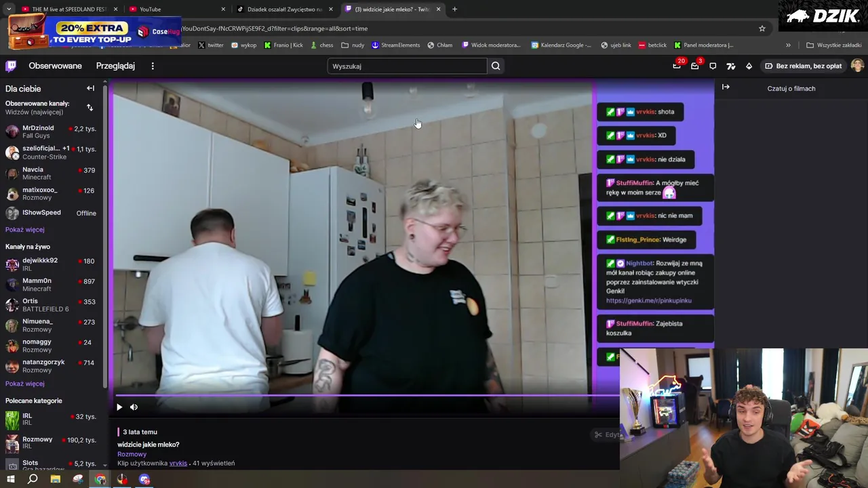The image size is (868, 488).
Task: Show more bookmarks with the chevron
Action: click(788, 45)
